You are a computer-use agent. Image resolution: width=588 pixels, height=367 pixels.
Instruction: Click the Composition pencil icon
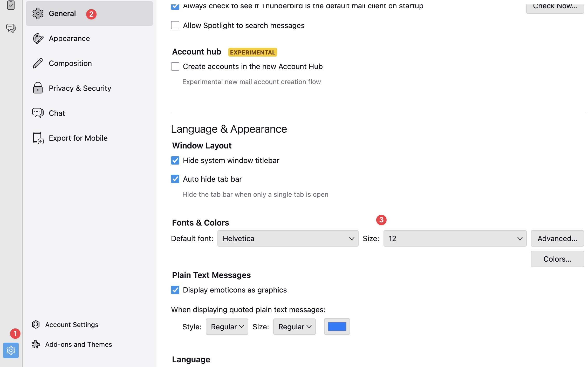click(38, 63)
